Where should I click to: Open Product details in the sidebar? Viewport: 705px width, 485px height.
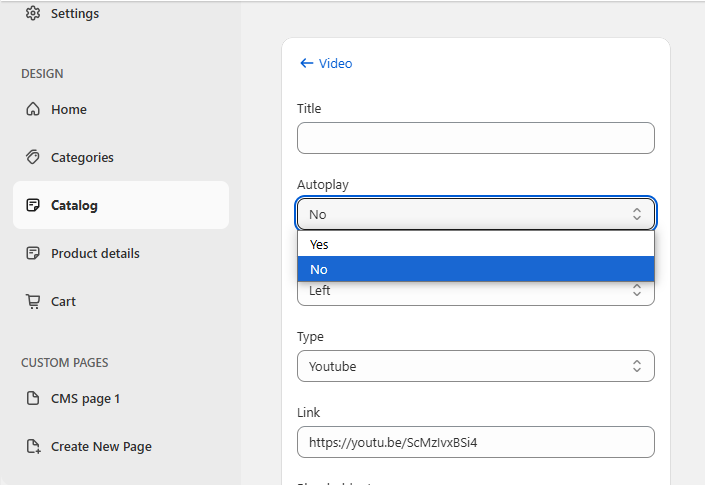(121, 254)
